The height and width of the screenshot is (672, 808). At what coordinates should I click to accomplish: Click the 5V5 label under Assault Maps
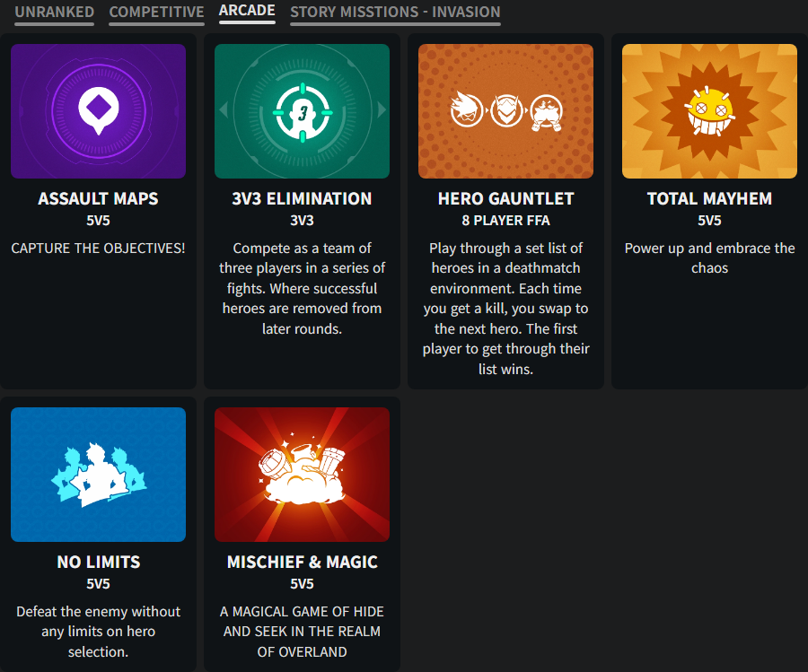pos(99,221)
